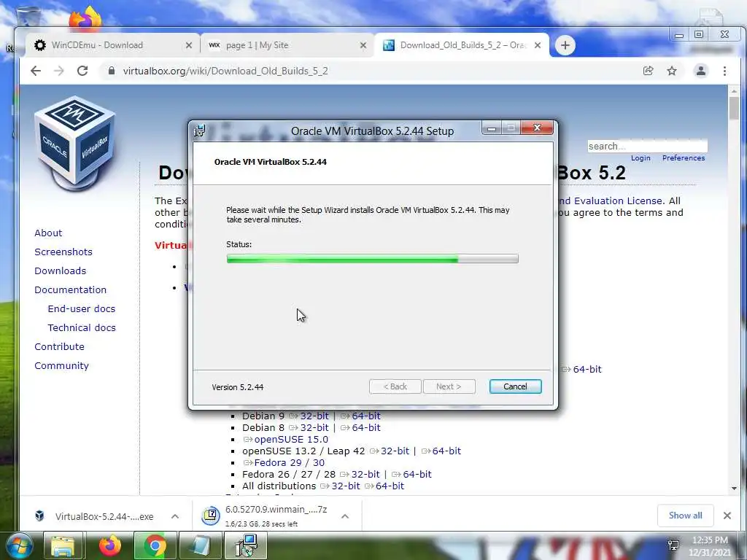Switch to Chrome in the taskbar
The image size is (747, 560).
(x=155, y=546)
